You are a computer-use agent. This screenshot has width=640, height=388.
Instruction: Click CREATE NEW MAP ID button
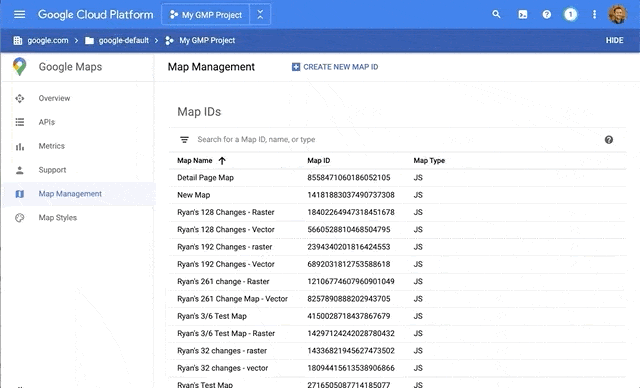pos(335,67)
